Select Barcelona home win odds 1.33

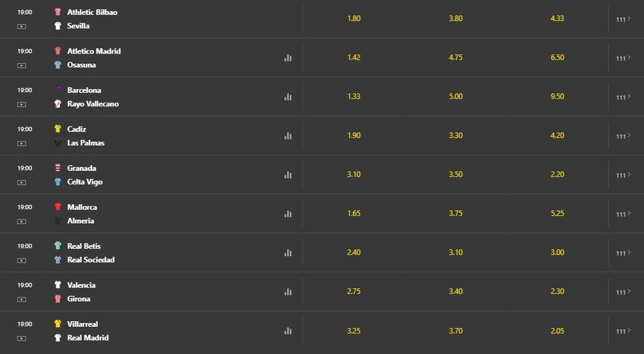(354, 96)
